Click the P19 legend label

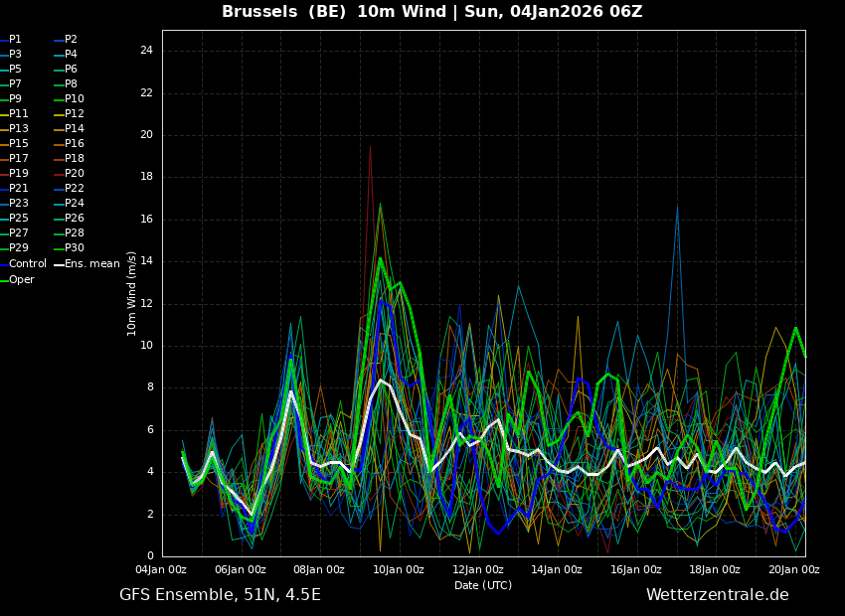pyautogui.click(x=18, y=174)
